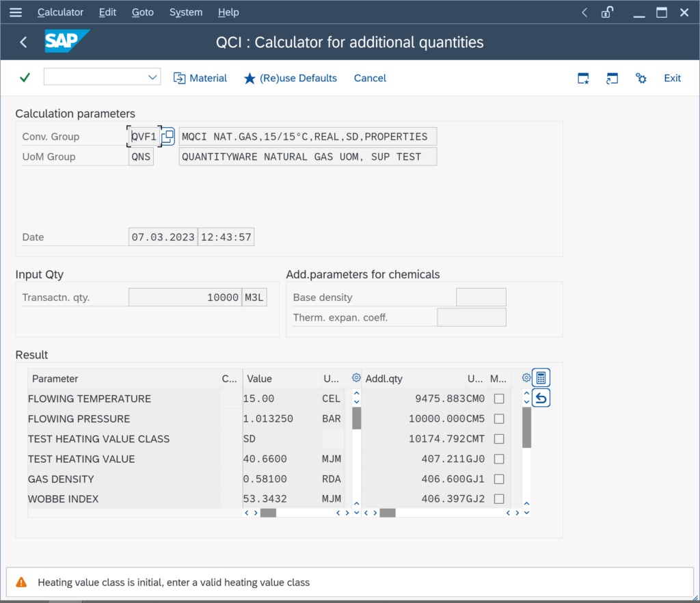700x603 pixels.
Task: Open the create new session window icon
Action: point(583,79)
